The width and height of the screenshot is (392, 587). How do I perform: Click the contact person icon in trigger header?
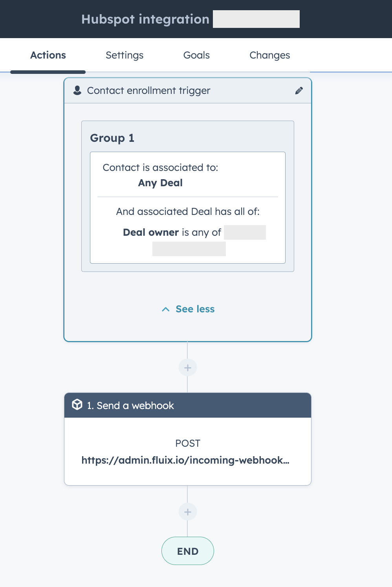coord(77,90)
